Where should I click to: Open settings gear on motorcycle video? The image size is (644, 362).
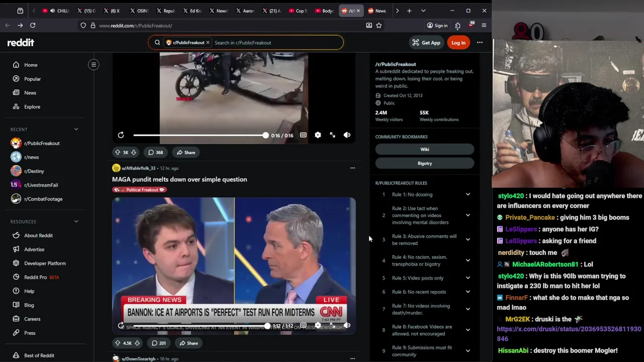[x=318, y=135]
